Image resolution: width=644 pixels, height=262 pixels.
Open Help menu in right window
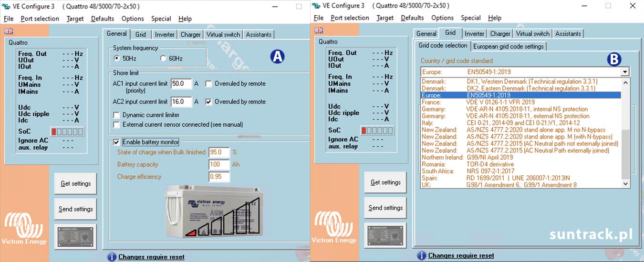495,18
